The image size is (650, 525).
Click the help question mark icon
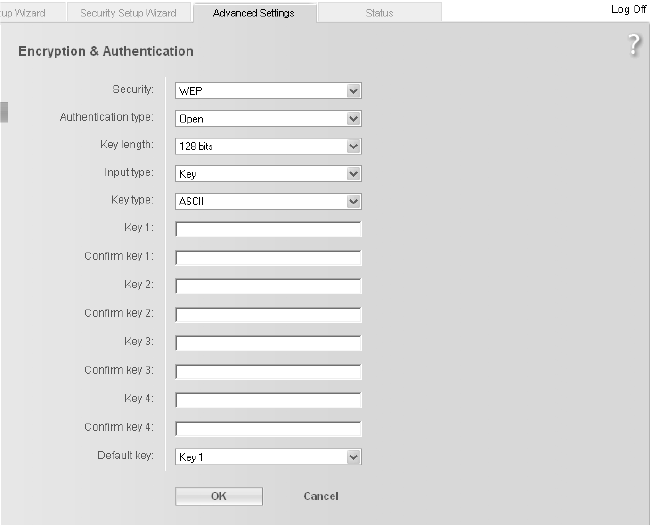click(634, 45)
